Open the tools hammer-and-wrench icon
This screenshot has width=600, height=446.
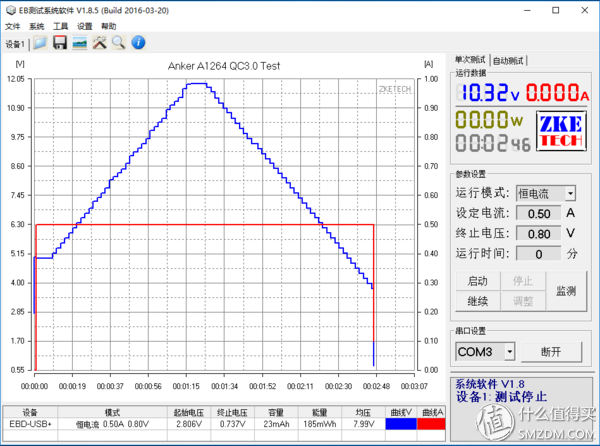[99, 42]
